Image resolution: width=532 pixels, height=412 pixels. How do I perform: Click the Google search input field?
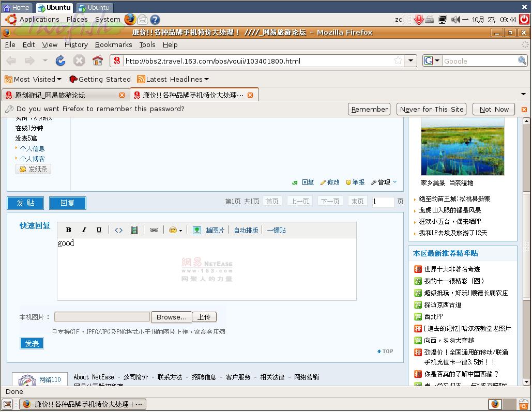[x=480, y=61]
